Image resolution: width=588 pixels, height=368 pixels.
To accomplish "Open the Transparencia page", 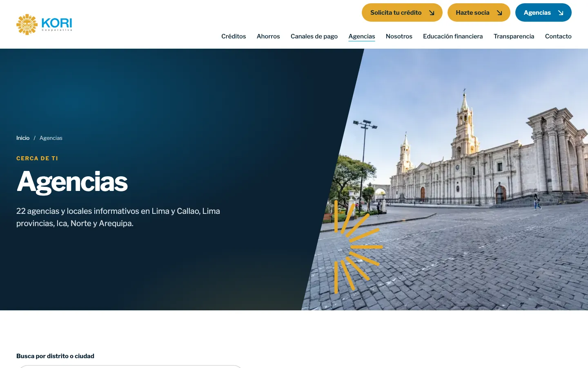I will (x=514, y=36).
